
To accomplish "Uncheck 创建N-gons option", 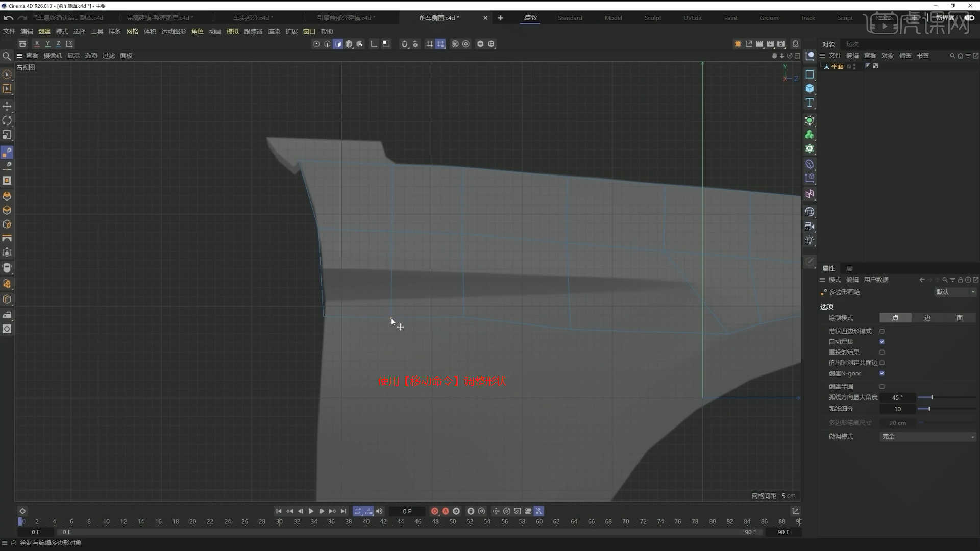I will tap(881, 373).
